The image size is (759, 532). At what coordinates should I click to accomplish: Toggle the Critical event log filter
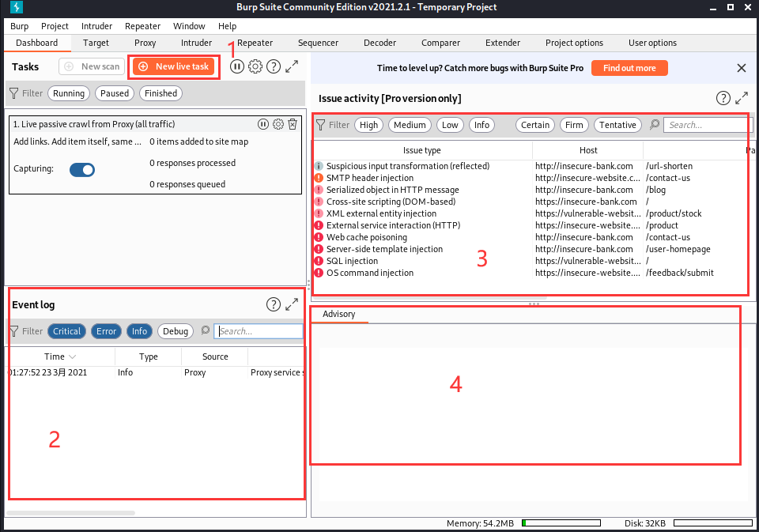(x=66, y=331)
